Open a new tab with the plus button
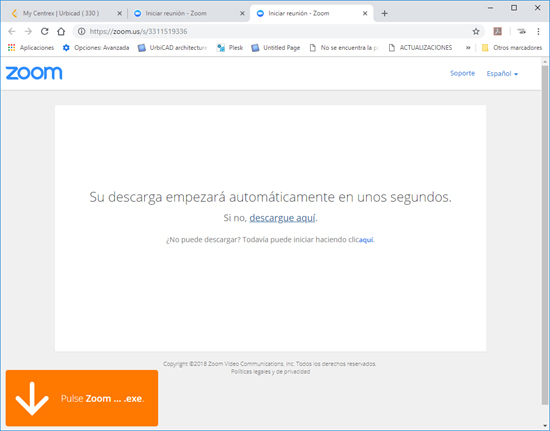550x431 pixels. (384, 13)
